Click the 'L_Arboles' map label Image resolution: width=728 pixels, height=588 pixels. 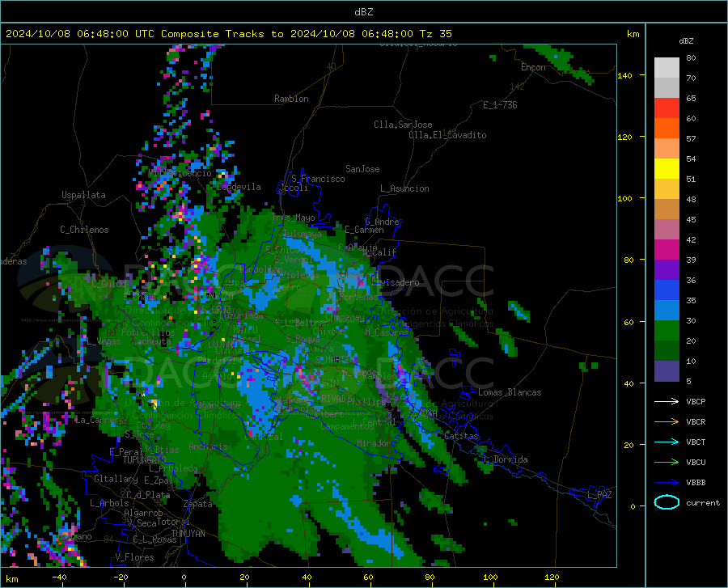109,502
